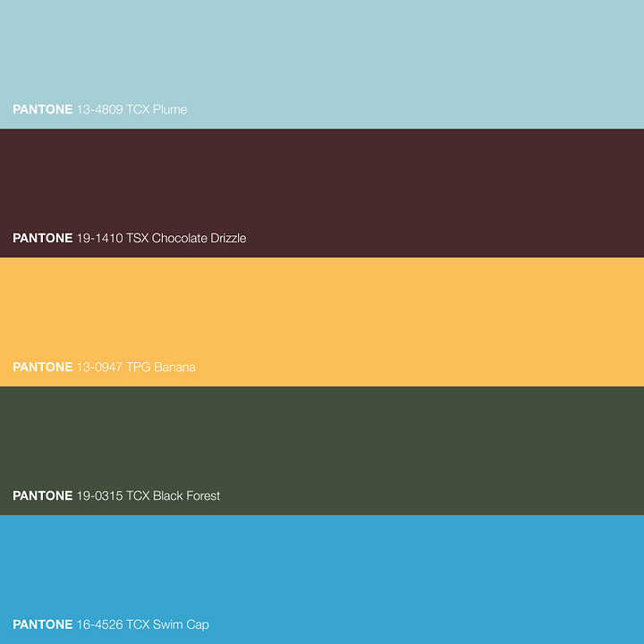Click the label '13-4809 TCX Plume'
The image size is (644, 644).
pos(131,110)
